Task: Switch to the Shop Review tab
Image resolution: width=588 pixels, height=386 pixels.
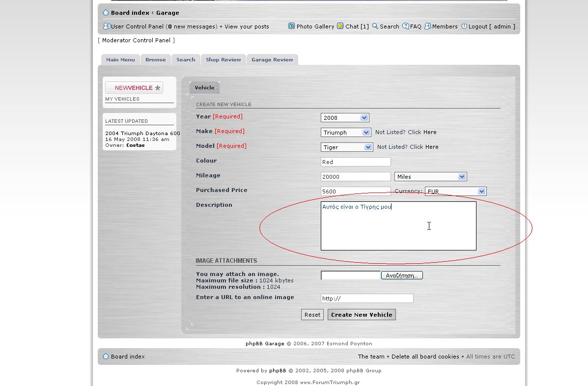Action: [223, 60]
